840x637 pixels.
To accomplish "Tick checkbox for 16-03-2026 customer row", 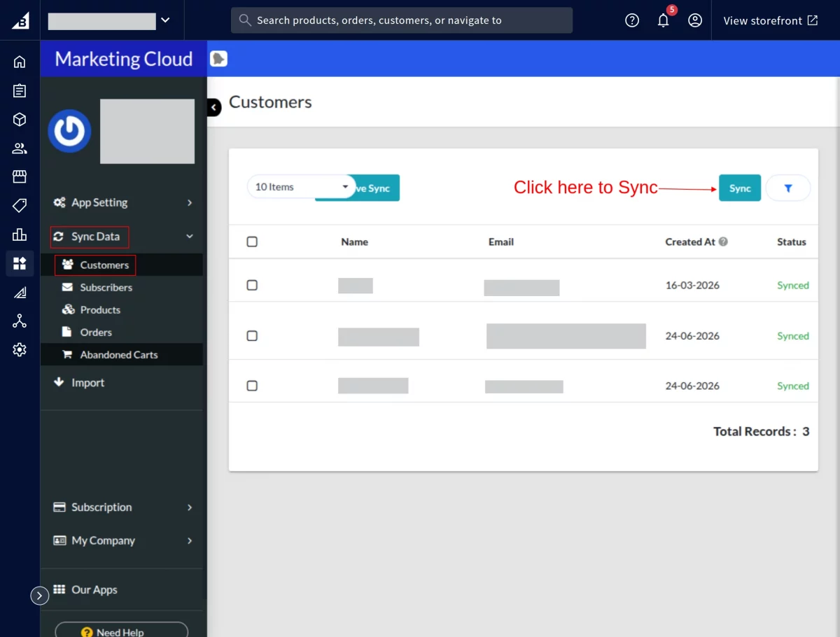I will (x=252, y=285).
